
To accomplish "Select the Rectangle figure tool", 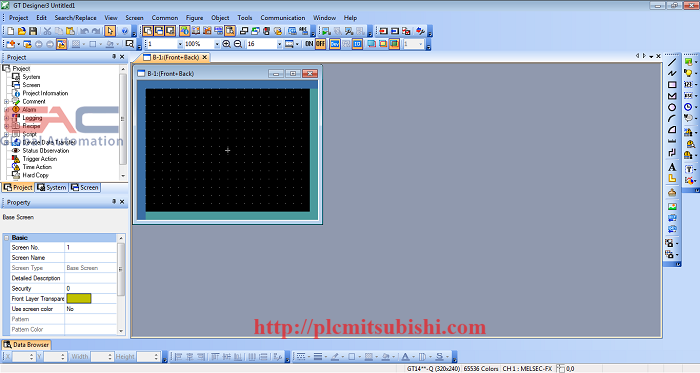I will pyautogui.click(x=672, y=85).
